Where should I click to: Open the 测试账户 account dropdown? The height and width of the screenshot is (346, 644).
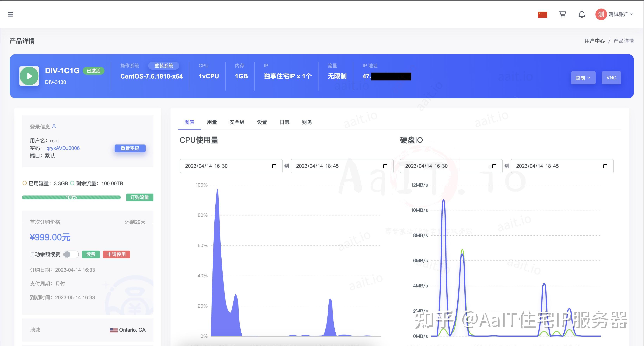pyautogui.click(x=620, y=14)
